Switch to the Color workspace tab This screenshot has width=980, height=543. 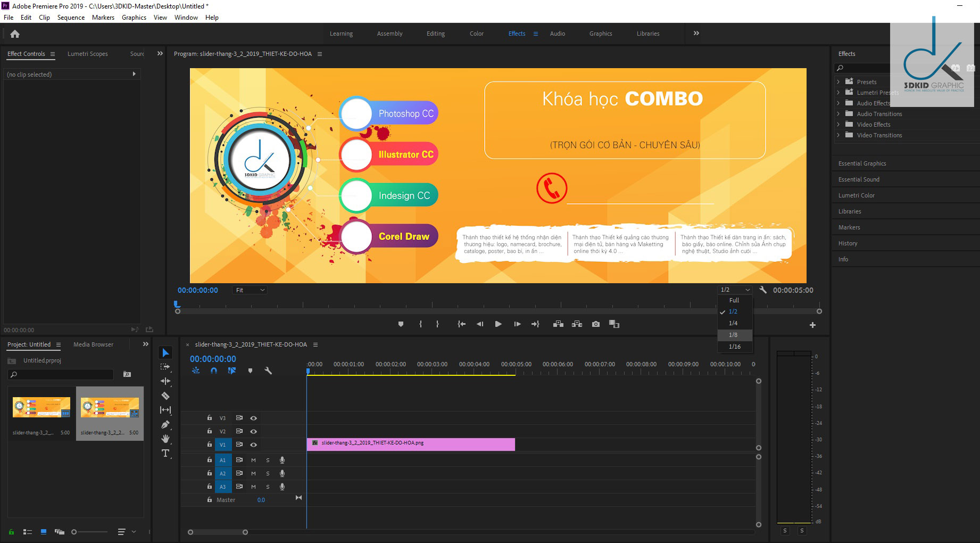pyautogui.click(x=476, y=34)
